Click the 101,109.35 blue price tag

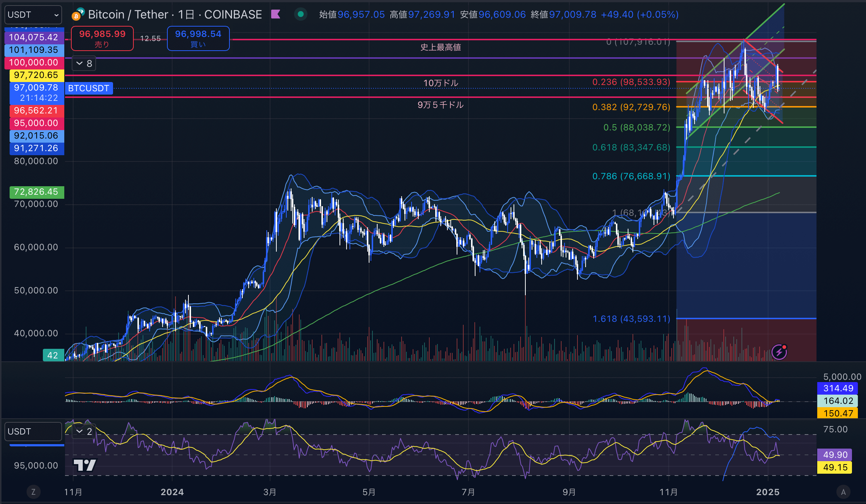coord(34,50)
